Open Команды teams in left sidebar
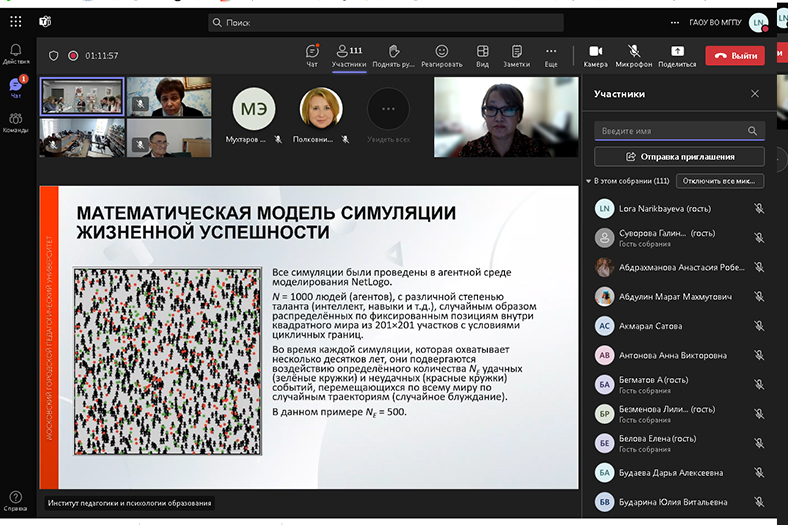788x525 pixels. [x=16, y=123]
